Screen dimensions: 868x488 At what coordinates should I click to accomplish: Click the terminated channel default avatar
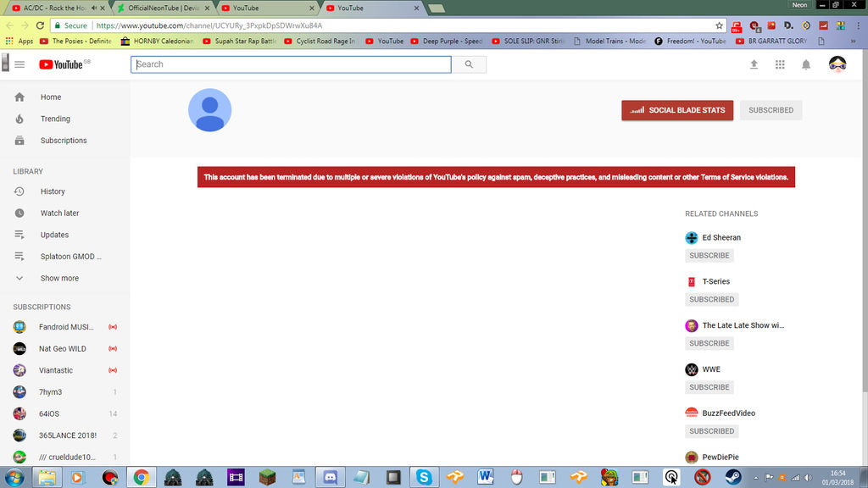tap(210, 110)
